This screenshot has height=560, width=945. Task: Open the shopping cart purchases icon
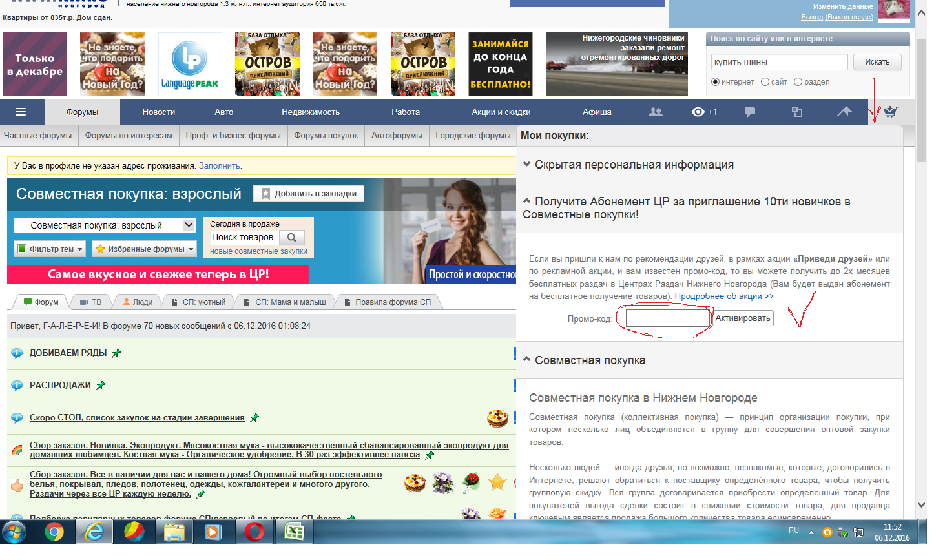[891, 112]
